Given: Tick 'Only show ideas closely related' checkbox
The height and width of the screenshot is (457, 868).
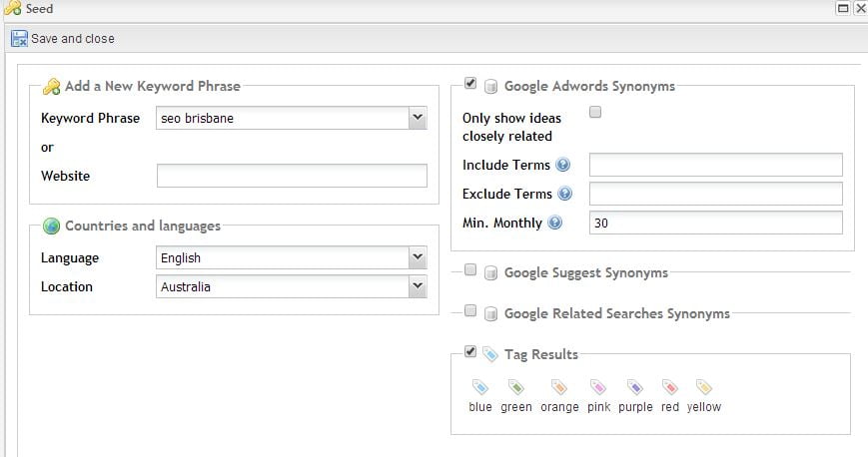Looking at the screenshot, I should [x=595, y=112].
